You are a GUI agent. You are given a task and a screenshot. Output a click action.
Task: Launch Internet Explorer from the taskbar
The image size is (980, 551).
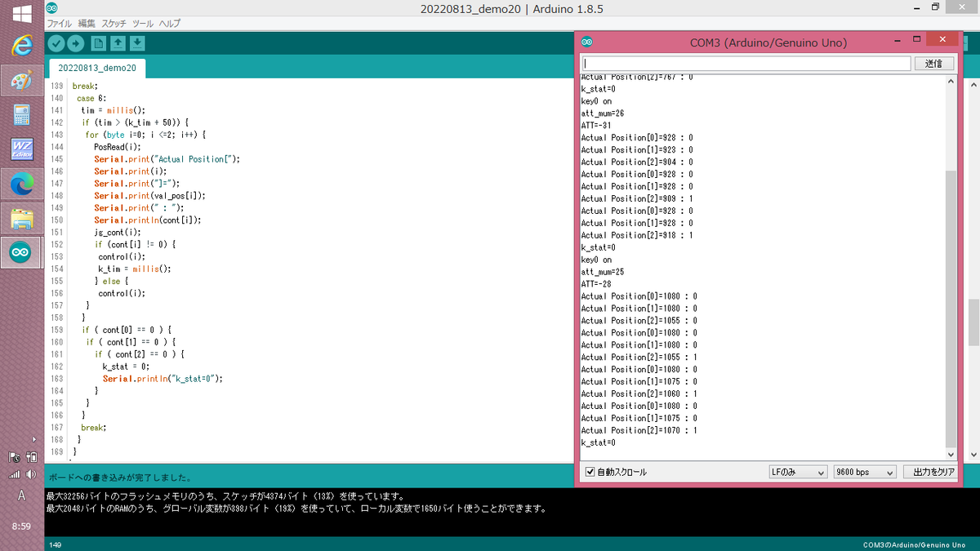[22, 47]
